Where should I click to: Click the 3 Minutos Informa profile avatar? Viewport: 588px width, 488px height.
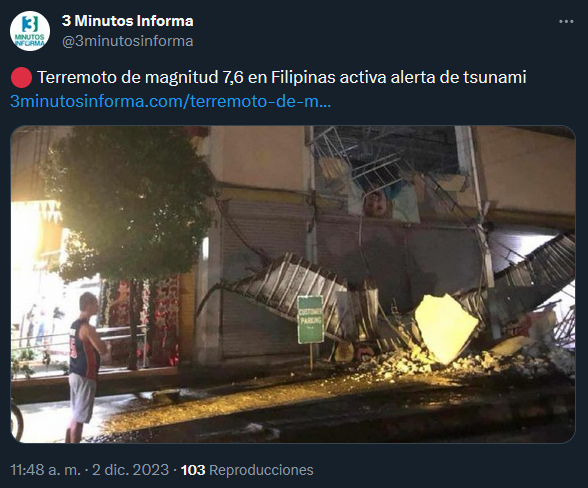[30, 31]
